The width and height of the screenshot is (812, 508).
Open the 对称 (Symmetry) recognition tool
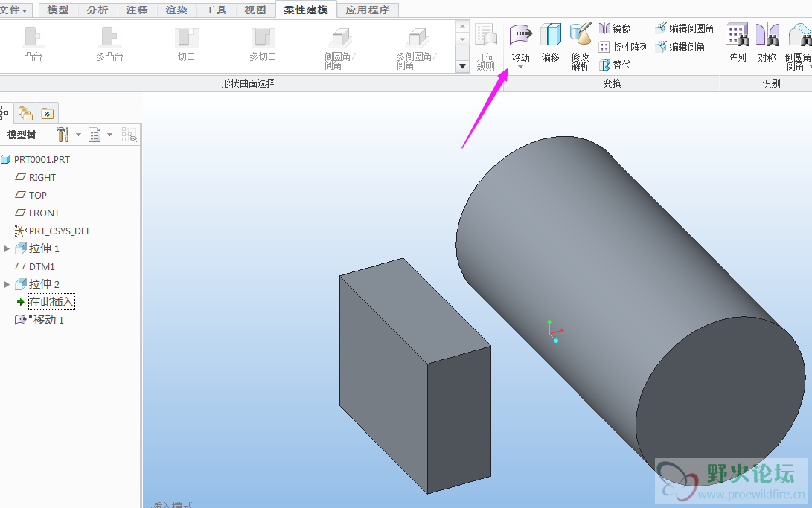[767, 42]
